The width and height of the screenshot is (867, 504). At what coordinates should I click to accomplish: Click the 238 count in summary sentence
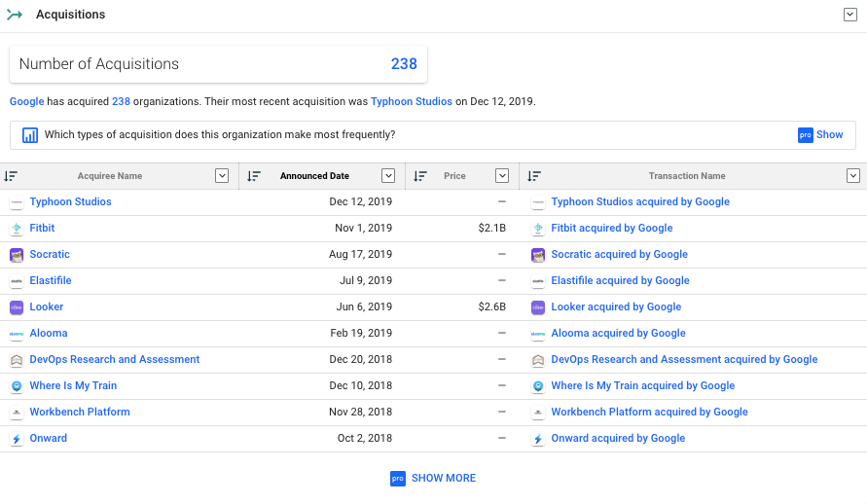(x=121, y=102)
